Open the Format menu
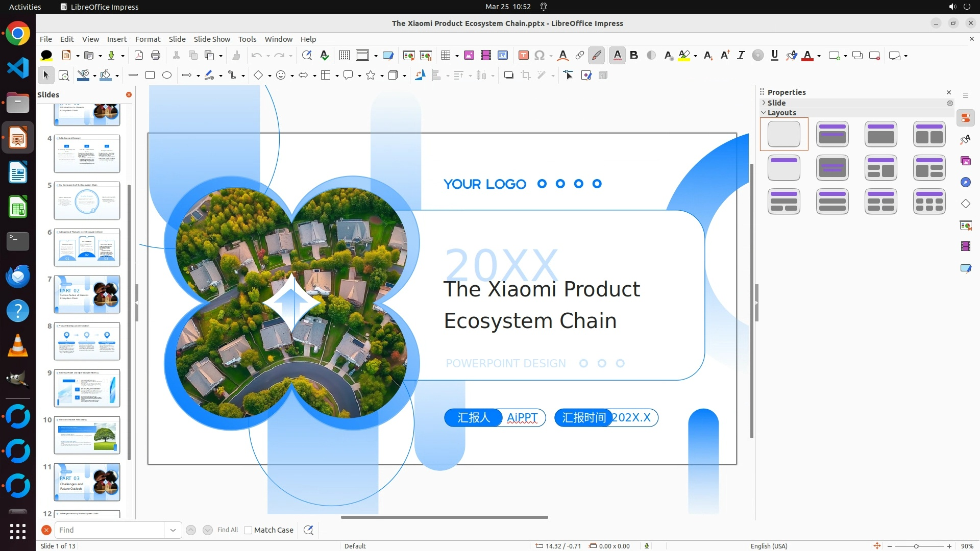The image size is (980, 551). click(148, 39)
